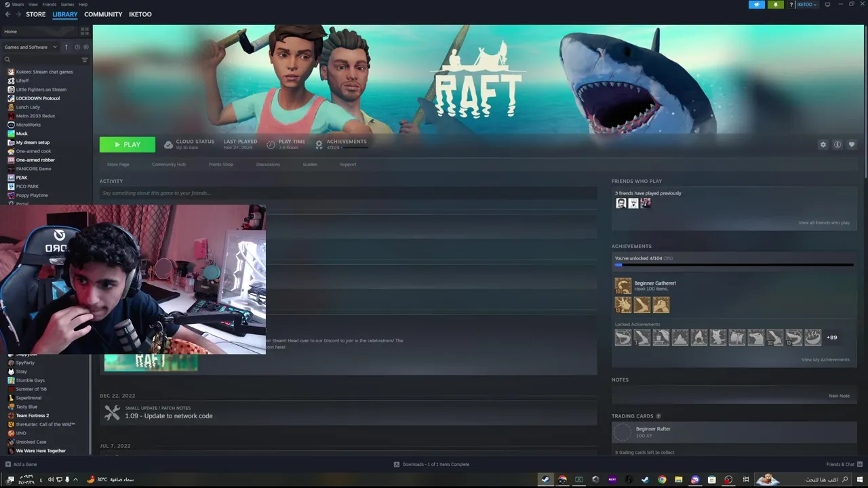Open the Games menu
Image resolution: width=868 pixels, height=488 pixels.
coord(67,4)
